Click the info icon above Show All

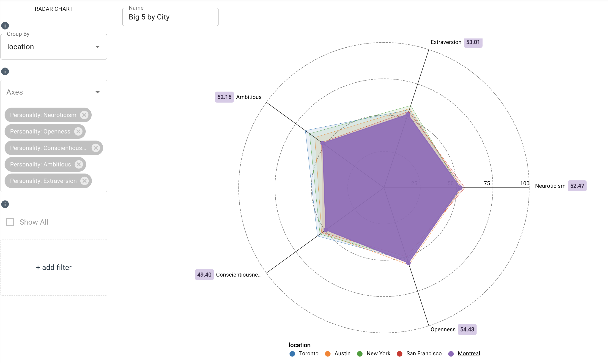point(5,204)
